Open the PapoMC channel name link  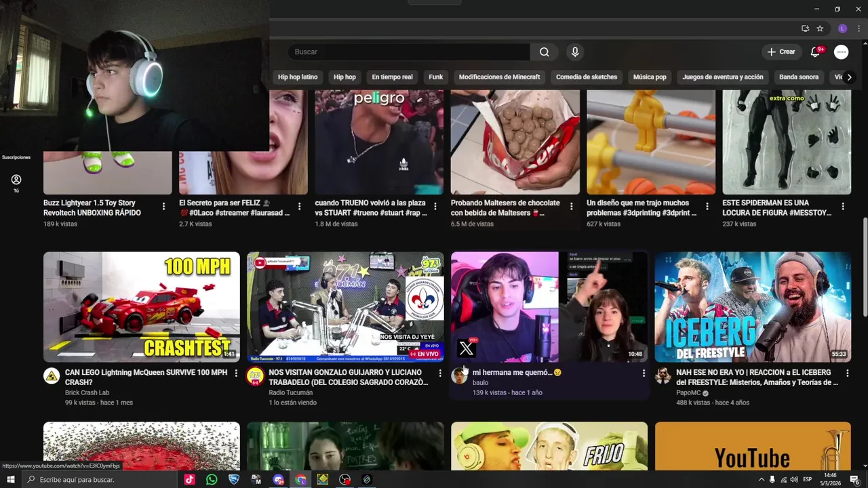(x=688, y=392)
